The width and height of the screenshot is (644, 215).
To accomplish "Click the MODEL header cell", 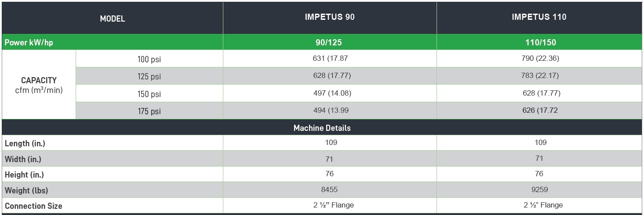I will (x=113, y=19).
